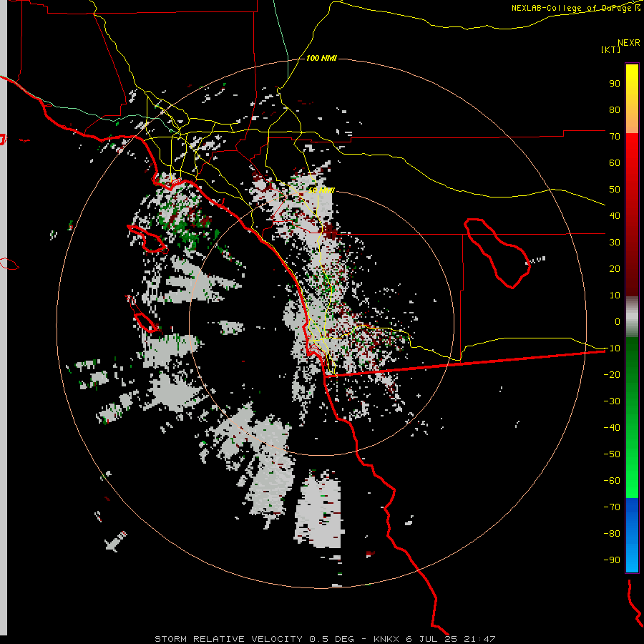Image resolution: width=644 pixels, height=644 pixels.
Task: Click the -30 value on velocity scale
Action: tap(612, 401)
